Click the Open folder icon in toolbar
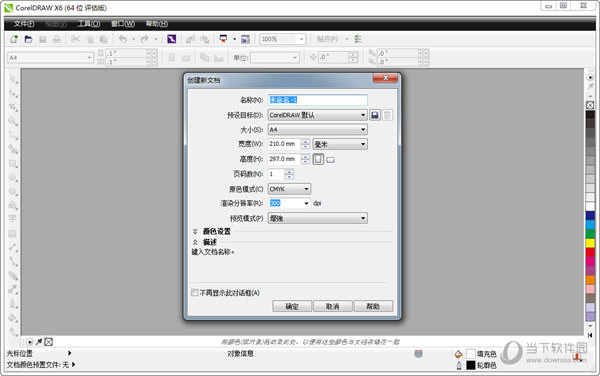This screenshot has width=600, height=376. coord(28,39)
